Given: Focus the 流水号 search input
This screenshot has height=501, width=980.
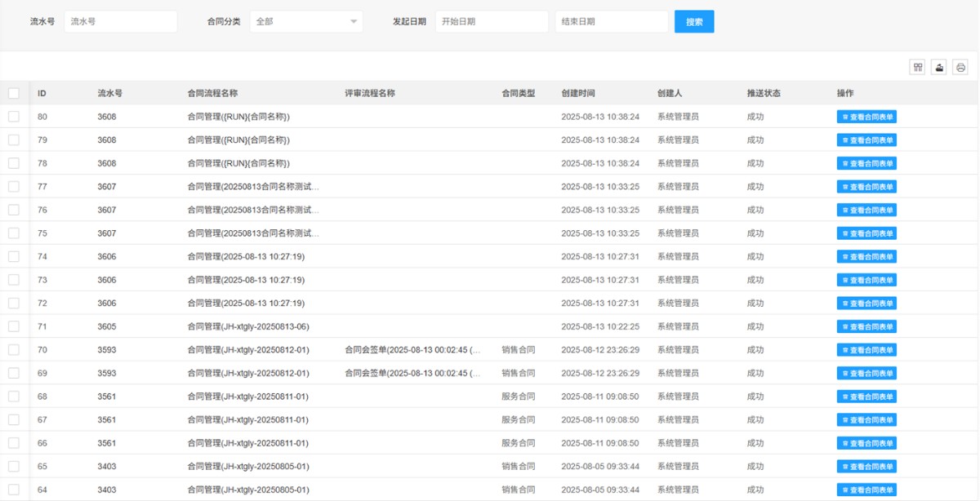Looking at the screenshot, I should 120,22.
